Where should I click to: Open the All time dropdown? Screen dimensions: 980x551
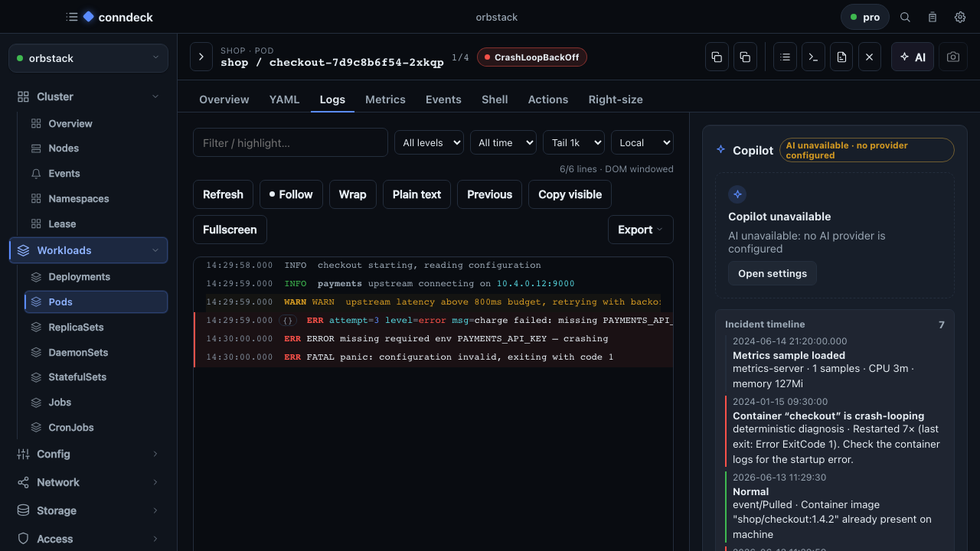click(503, 142)
